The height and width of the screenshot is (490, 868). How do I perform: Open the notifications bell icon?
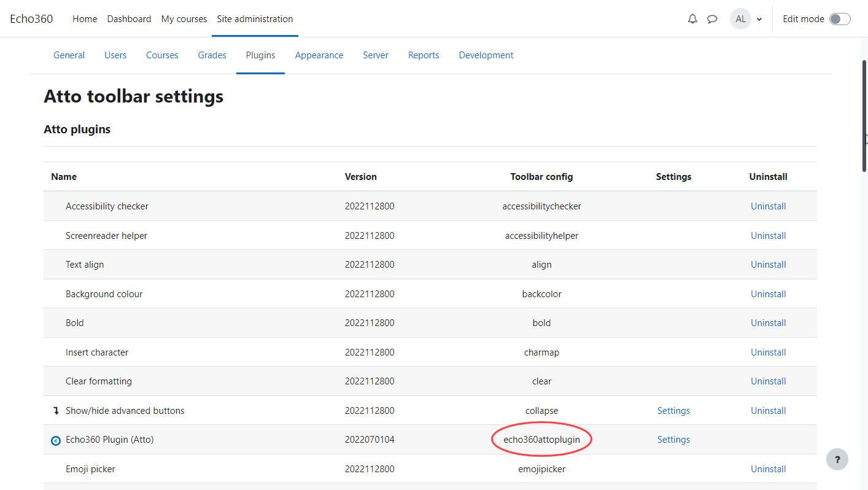coord(692,19)
